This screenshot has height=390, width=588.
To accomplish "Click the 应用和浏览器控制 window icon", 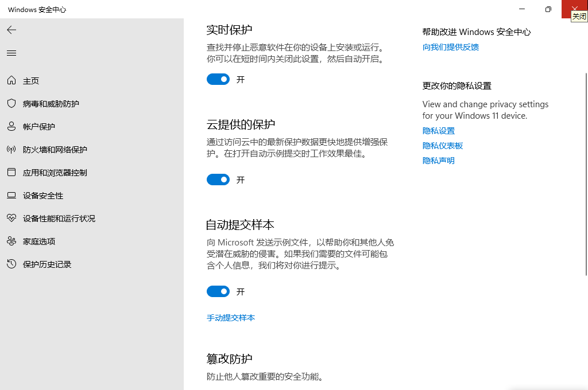I will coord(11,173).
